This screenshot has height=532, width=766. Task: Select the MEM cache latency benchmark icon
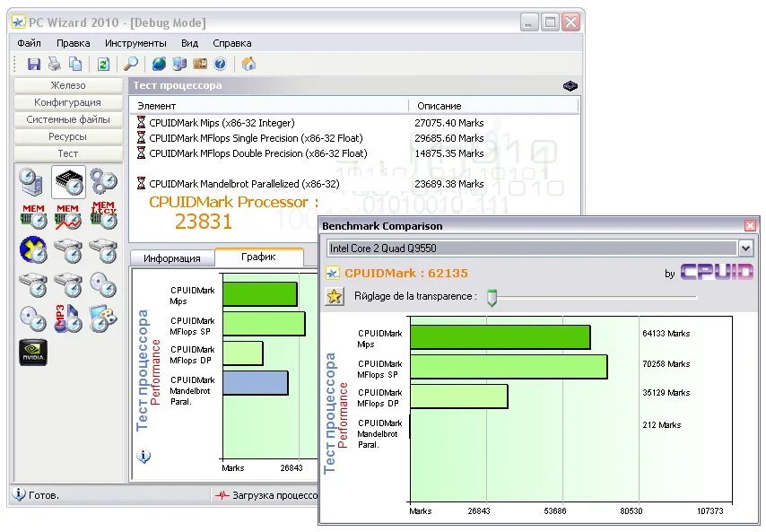[103, 215]
